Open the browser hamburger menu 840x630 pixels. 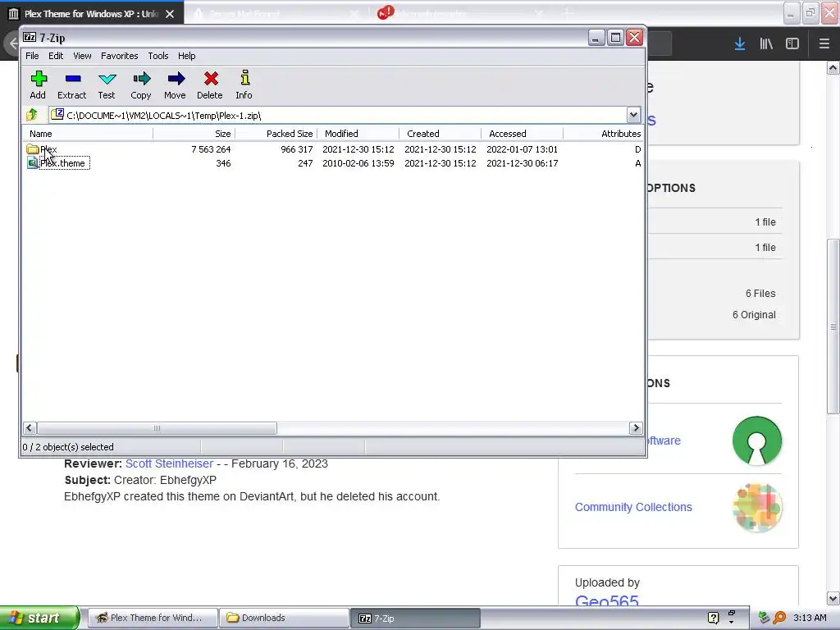[824, 44]
